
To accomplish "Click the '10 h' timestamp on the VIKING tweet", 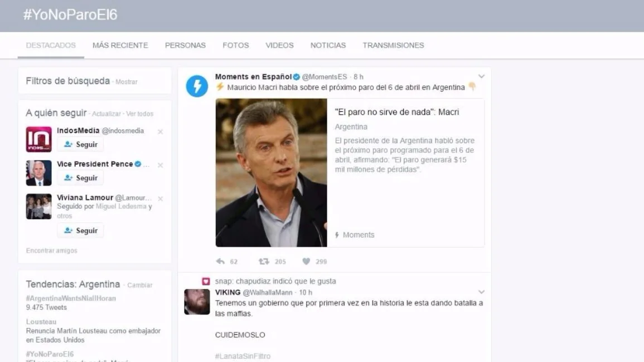I will 306,292.
